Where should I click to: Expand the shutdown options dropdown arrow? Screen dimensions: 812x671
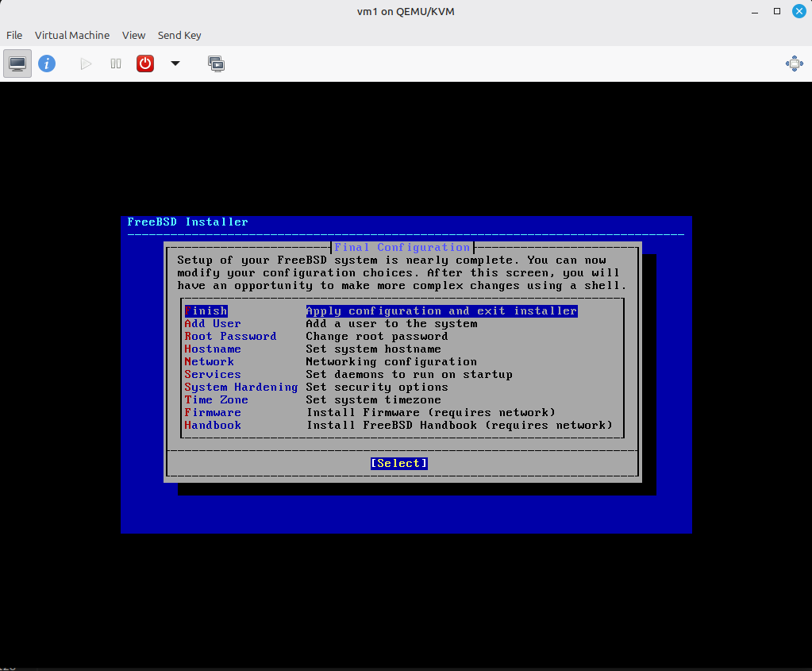point(175,64)
